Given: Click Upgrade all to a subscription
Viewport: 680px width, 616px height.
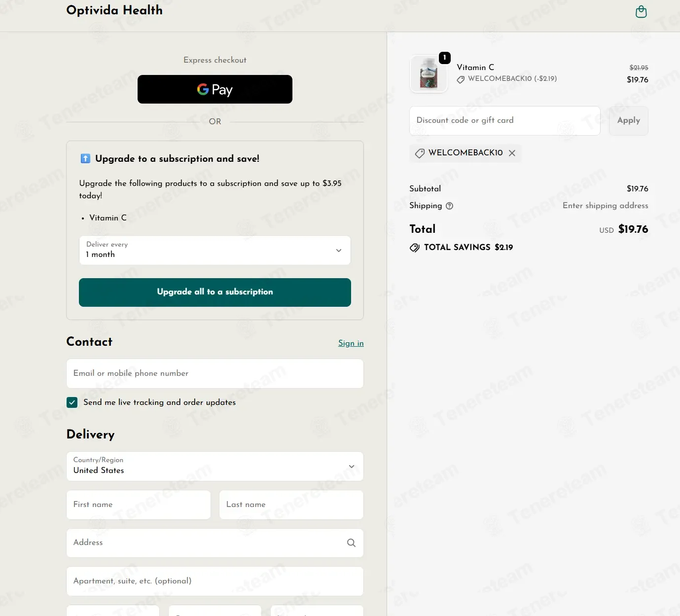Looking at the screenshot, I should pyautogui.click(x=215, y=292).
